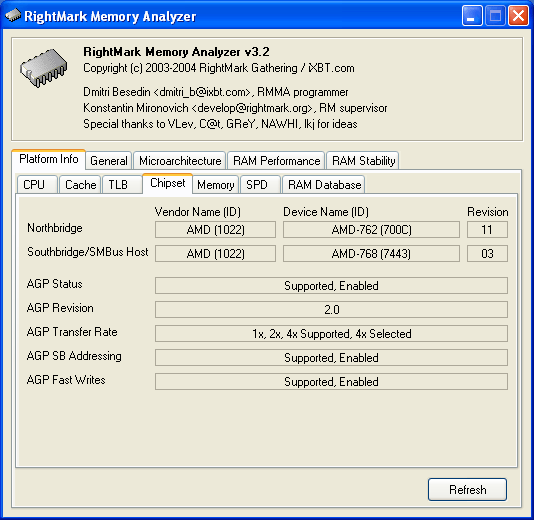The width and height of the screenshot is (534, 520).
Task: Click the Southbridge revision field 03
Action: click(x=487, y=254)
